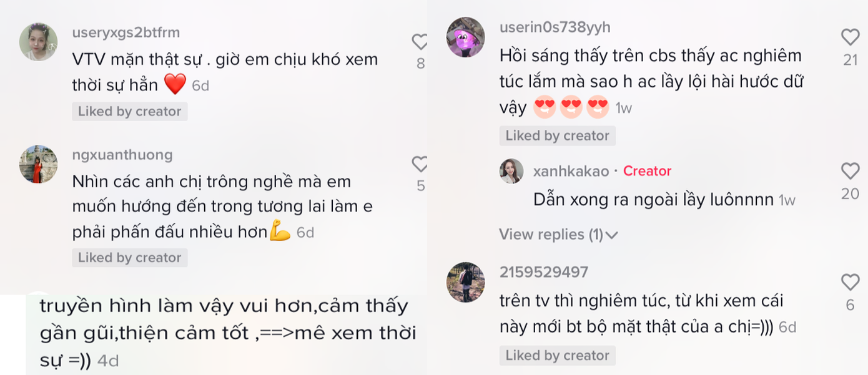Open the xanhkakao Creator profile
Viewport: 868px width, 375px height.
coord(570,170)
